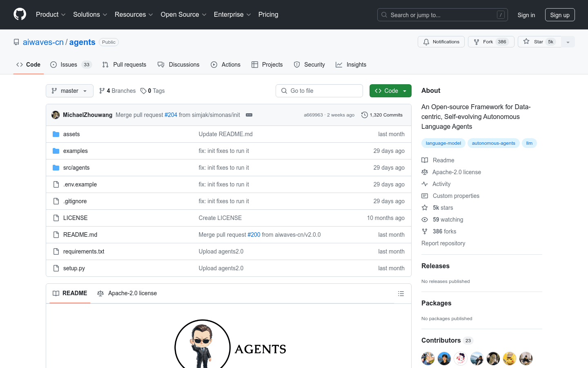Open the Discussions tab
Viewport: 588px width, 368px height.
(x=178, y=65)
